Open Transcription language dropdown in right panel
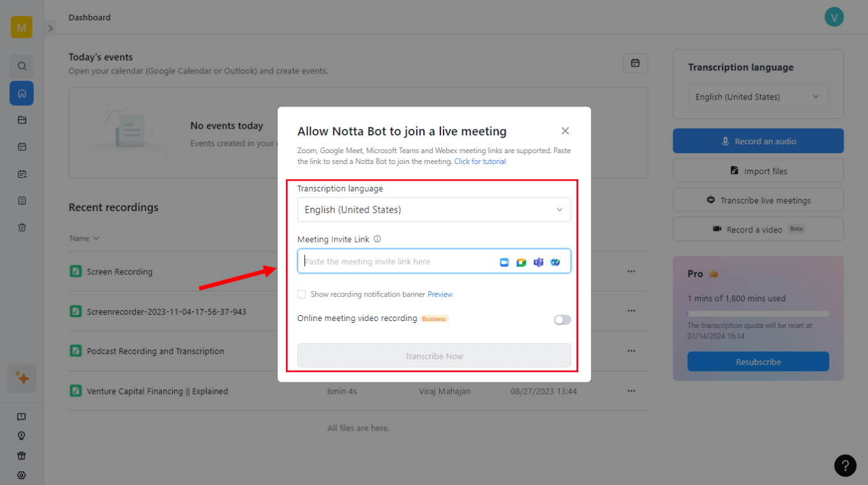The height and width of the screenshot is (485, 868). [758, 97]
